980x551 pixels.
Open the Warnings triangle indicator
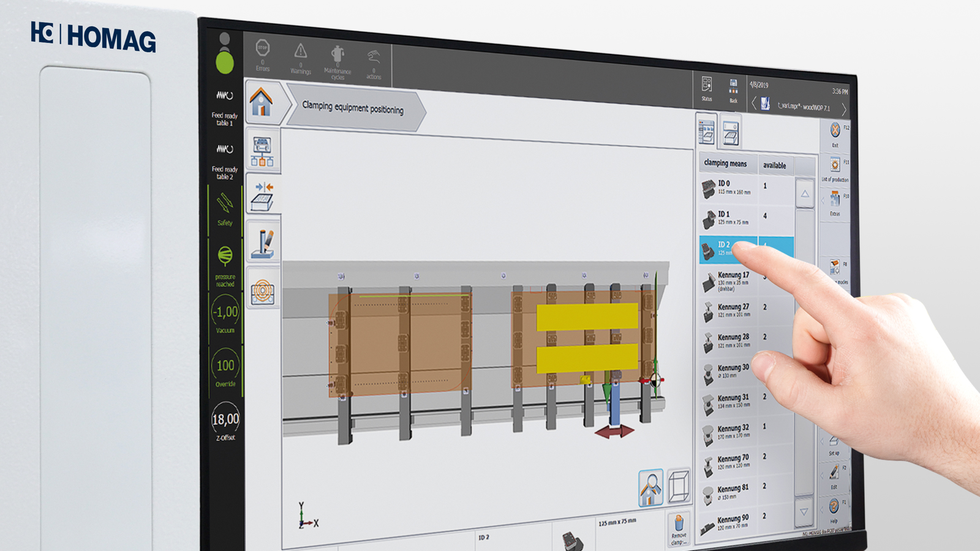coord(300,52)
